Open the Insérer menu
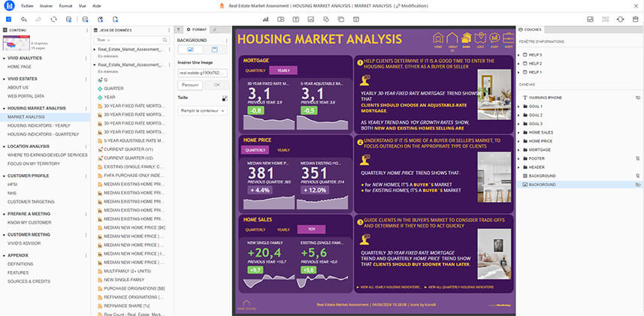The height and width of the screenshot is (316, 644). coord(47,5)
